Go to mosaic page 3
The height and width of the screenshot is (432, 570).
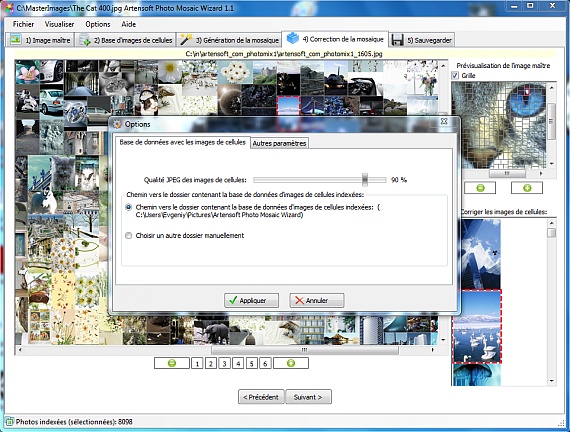(224, 363)
